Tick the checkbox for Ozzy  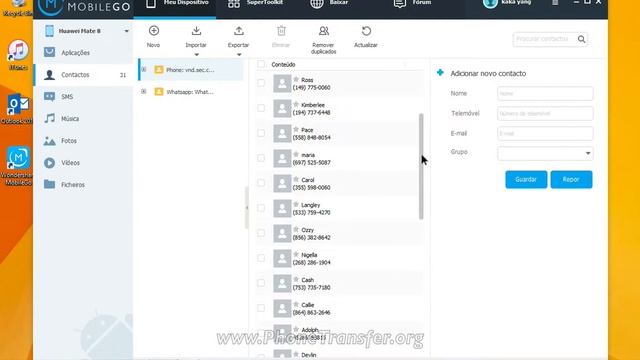tap(261, 233)
